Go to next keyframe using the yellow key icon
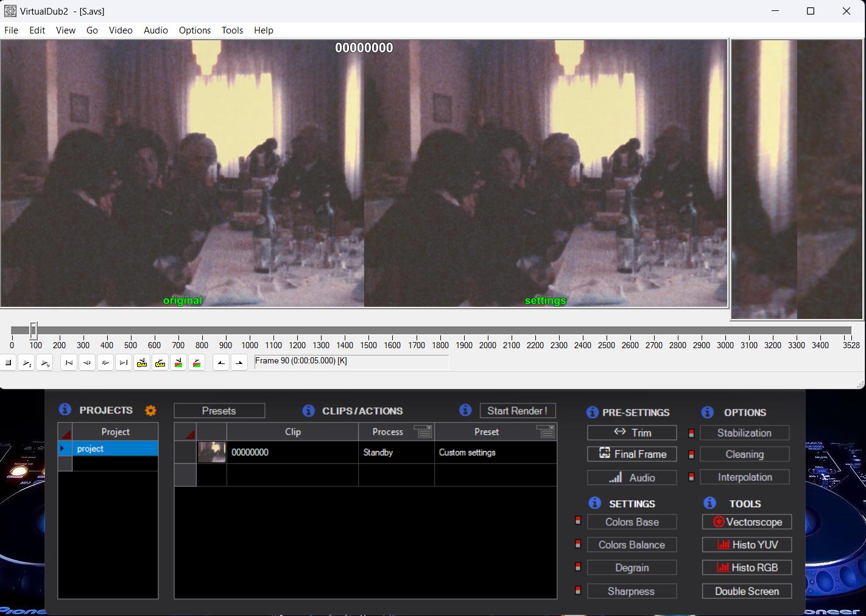 [x=160, y=363]
